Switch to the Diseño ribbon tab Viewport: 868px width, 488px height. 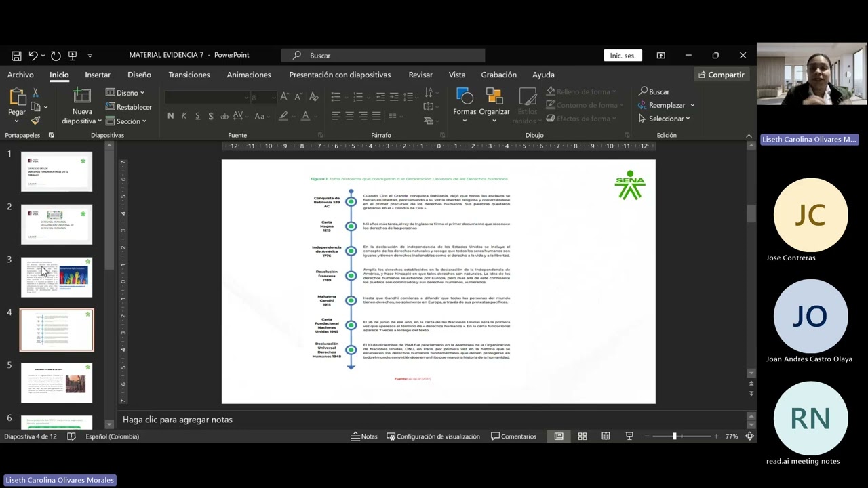139,75
